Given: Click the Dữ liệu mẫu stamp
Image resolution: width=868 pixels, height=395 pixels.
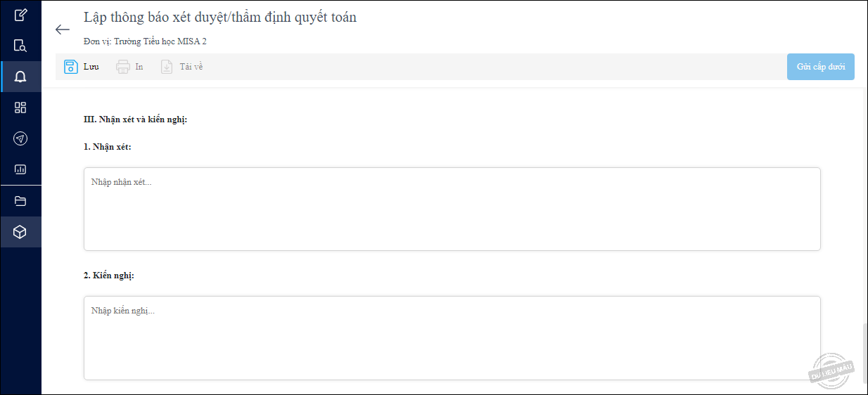Looking at the screenshot, I should [832, 367].
